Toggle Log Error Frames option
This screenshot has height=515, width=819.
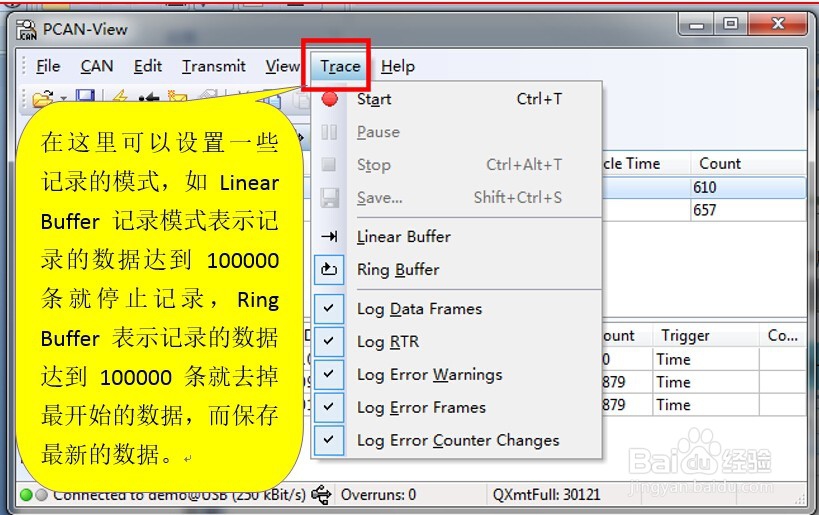457,407
